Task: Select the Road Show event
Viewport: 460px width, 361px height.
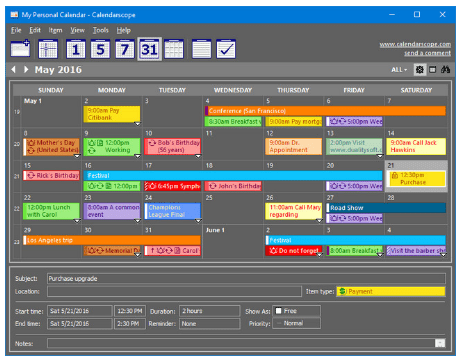Action: [x=386, y=208]
